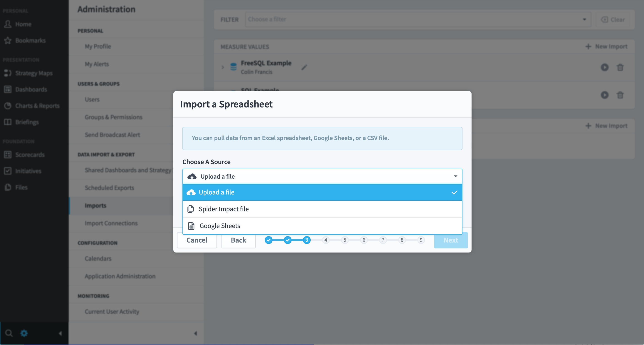
Task: Open Current User Activity page
Action: click(x=136, y=312)
